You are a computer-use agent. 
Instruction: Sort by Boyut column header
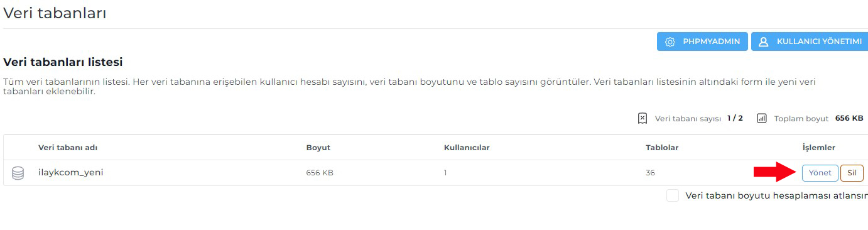click(x=318, y=148)
